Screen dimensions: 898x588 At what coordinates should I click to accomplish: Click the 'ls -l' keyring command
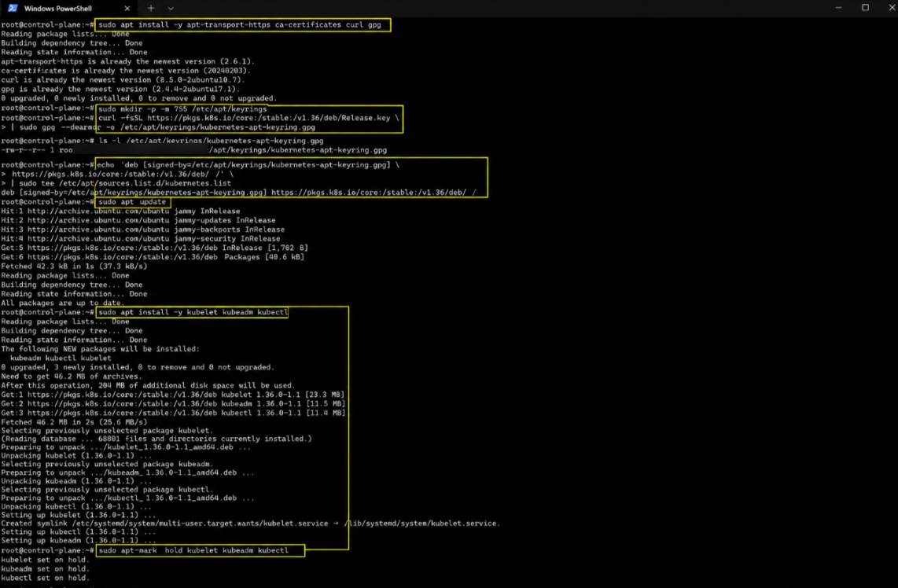click(211, 140)
